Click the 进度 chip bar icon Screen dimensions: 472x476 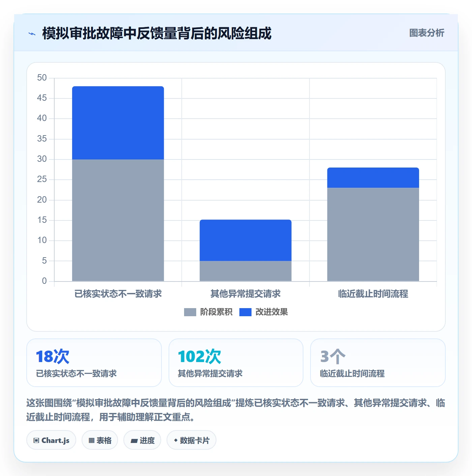tap(134, 441)
